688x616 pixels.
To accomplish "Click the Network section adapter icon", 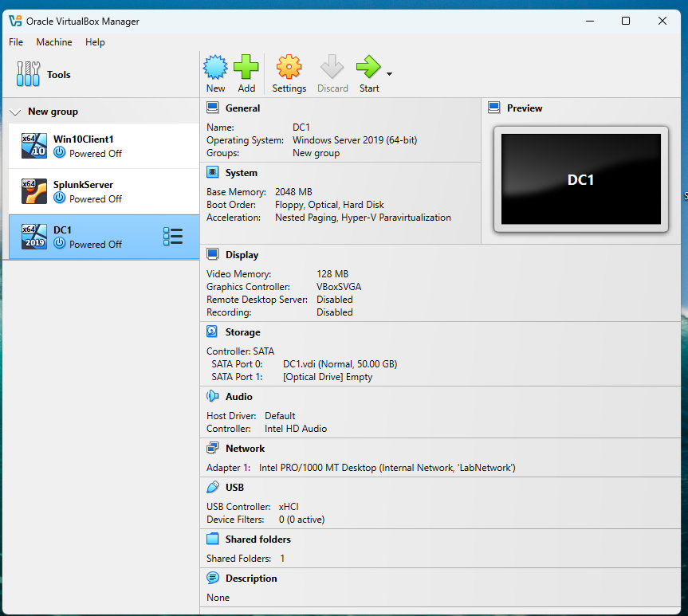I will 213,448.
